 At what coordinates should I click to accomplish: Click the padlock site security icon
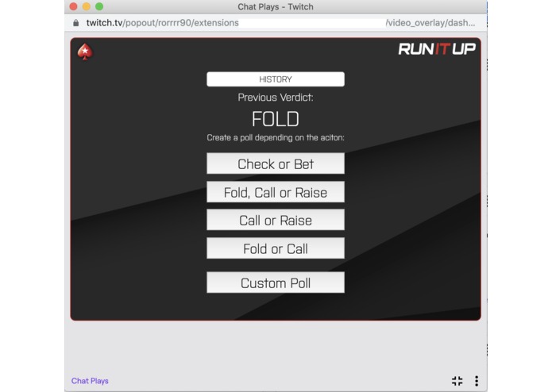[x=75, y=23]
